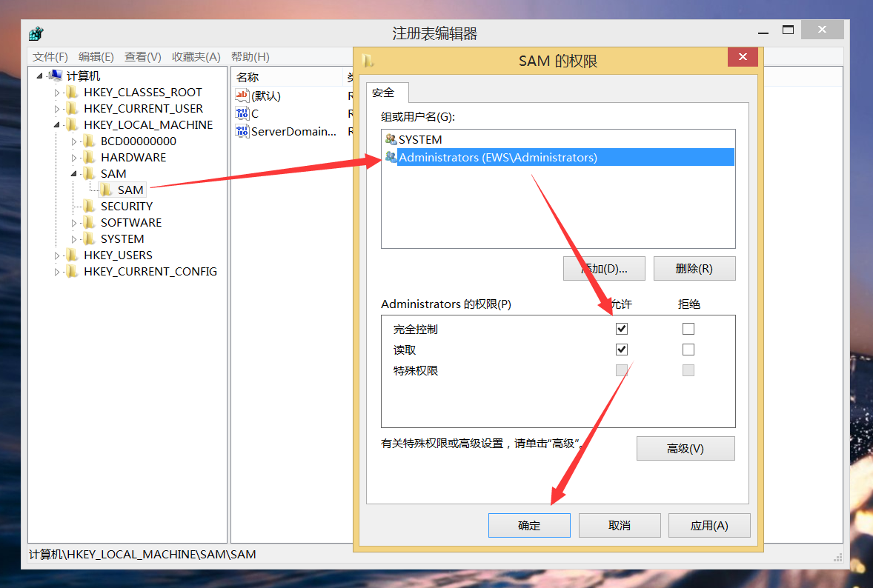Click the HKEY_CLASSES_ROOT folder icon
This screenshot has height=588, width=873.
(x=72, y=93)
